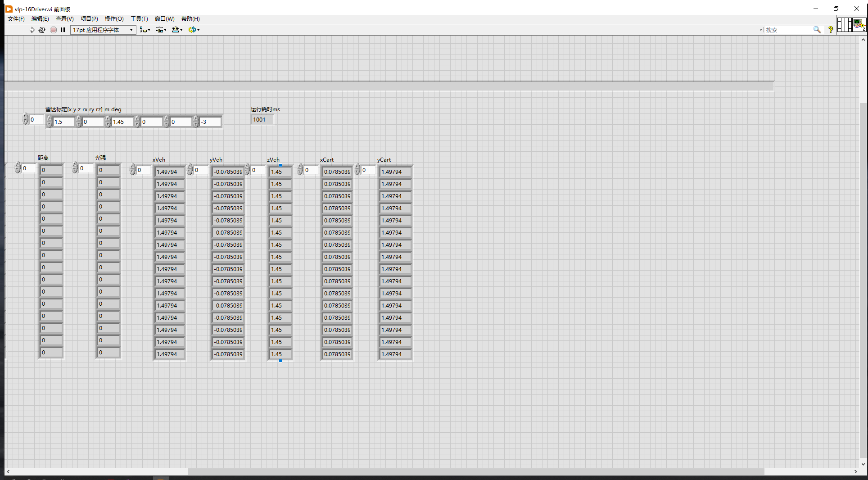Screen dimensions: 868x480
Task: Click the connector pane grid icon
Action: tap(844, 24)
